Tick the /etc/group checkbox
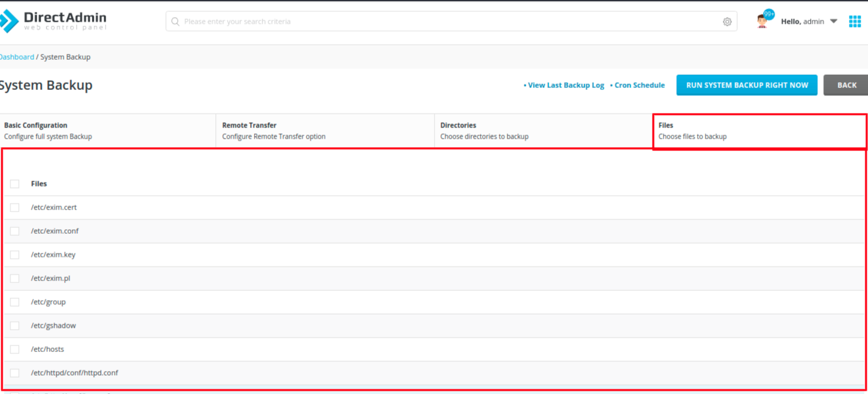The width and height of the screenshot is (868, 394). pos(14,302)
